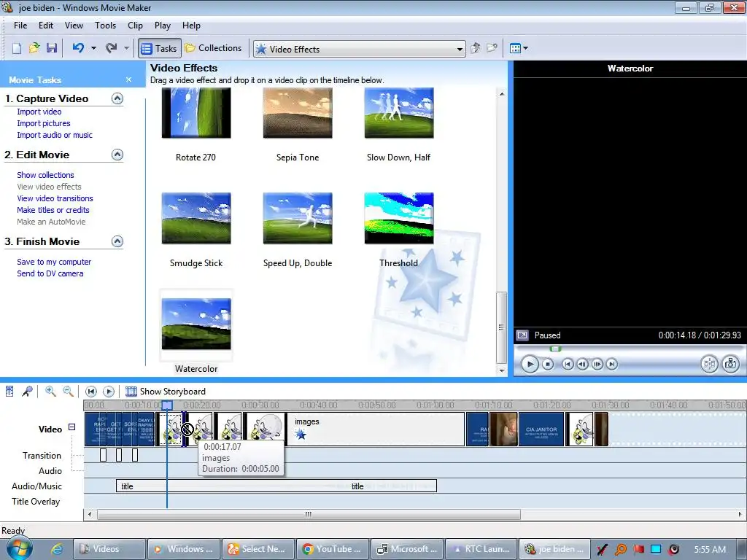Screen dimensions: 747x560
Task: Click the Import video link
Action: pyautogui.click(x=39, y=112)
